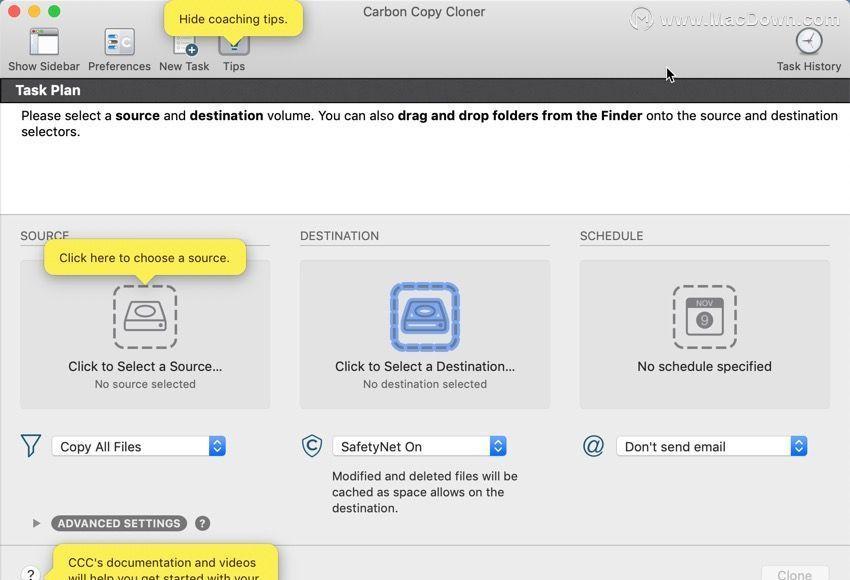Create a New Task via toolbar icon
The width and height of the screenshot is (850, 580).
click(x=184, y=46)
